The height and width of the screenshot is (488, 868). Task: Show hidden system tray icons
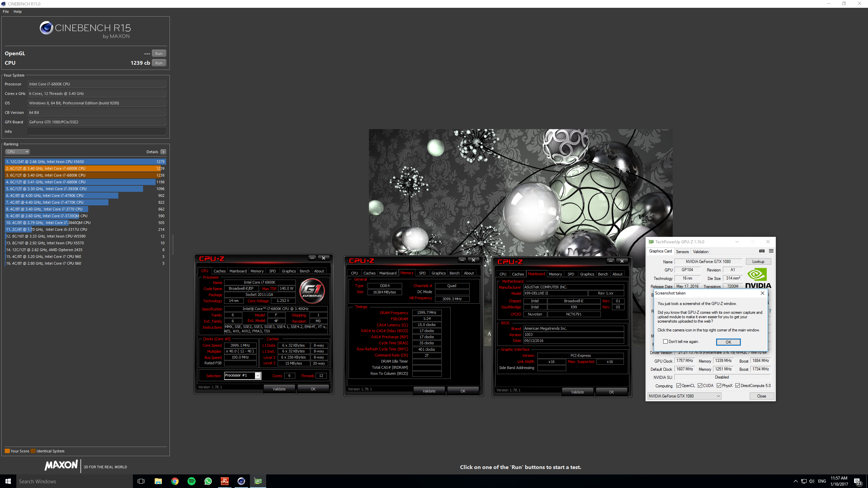pos(795,481)
